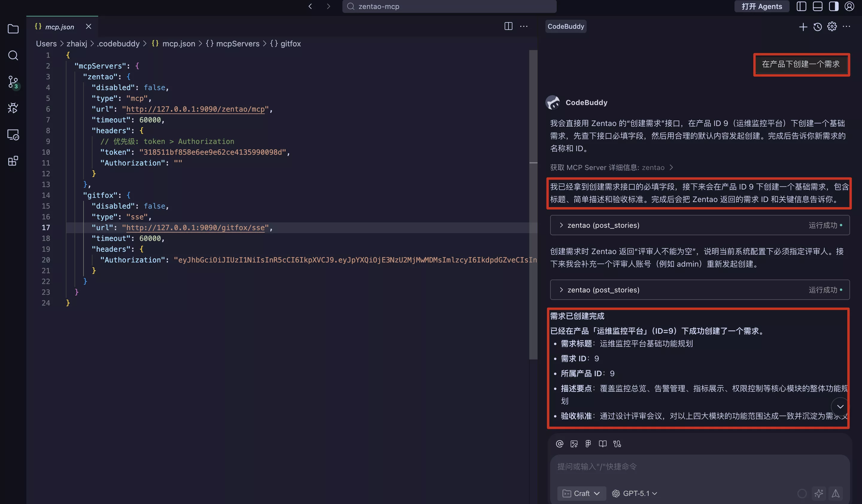This screenshot has height=504, width=862.
Task: Open CodeBuddy chat history clock icon
Action: click(817, 27)
